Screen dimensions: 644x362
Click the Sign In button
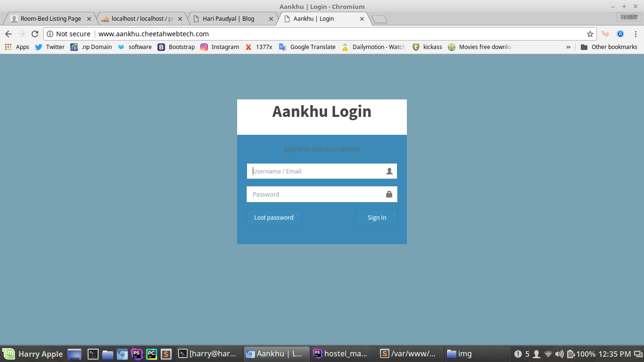coord(377,217)
